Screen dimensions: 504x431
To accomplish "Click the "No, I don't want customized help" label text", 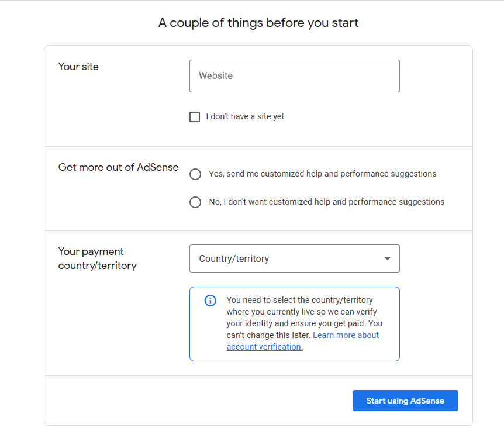I will pos(326,202).
